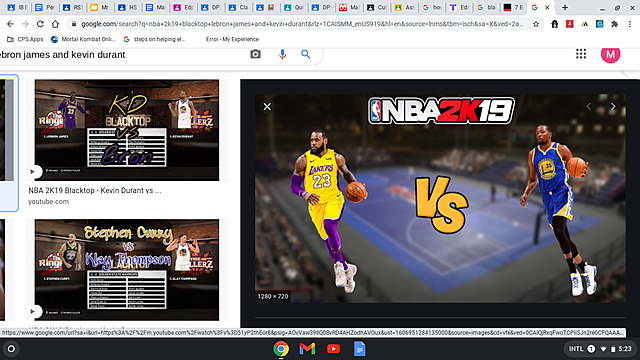Switch to the 'Cul' tab
This screenshot has width=640, height=360.
[377, 7]
